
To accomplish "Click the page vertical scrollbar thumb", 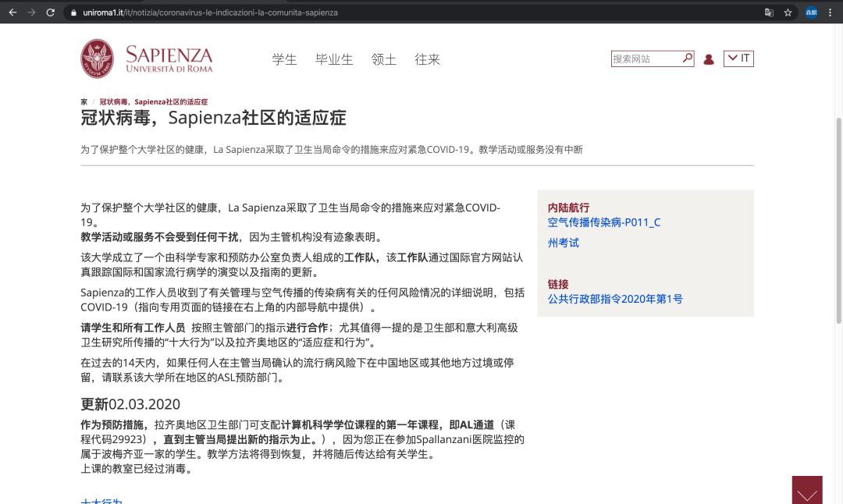I will (x=838, y=220).
